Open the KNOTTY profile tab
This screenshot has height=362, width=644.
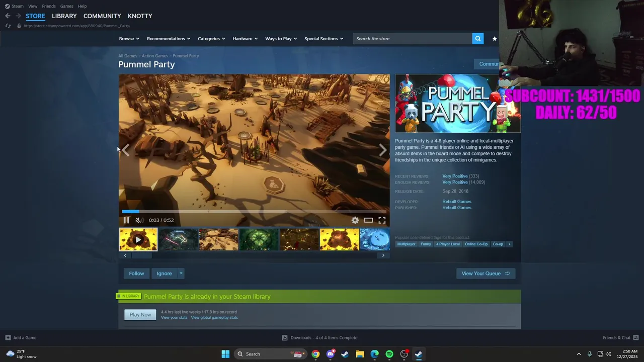[140, 16]
